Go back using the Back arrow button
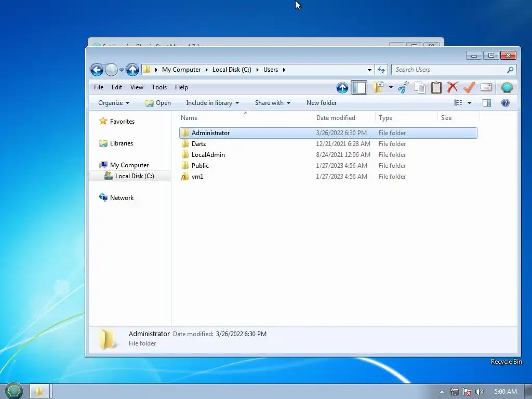Screen dimensions: 532x399 tap(97, 70)
